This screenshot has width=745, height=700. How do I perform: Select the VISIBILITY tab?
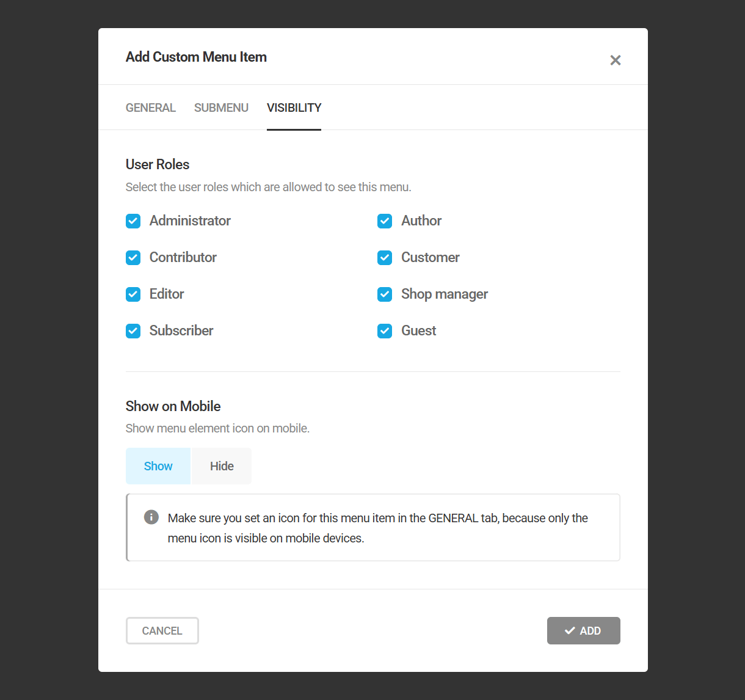[x=294, y=108]
